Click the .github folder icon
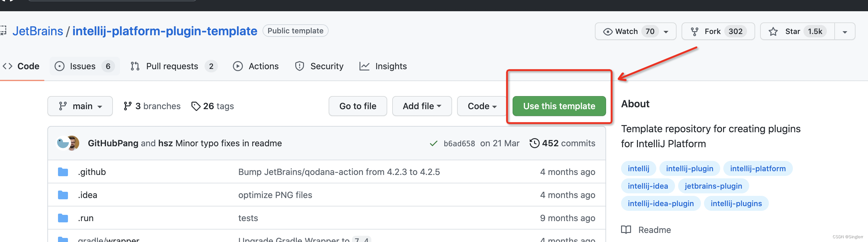The height and width of the screenshot is (242, 868). click(63, 172)
